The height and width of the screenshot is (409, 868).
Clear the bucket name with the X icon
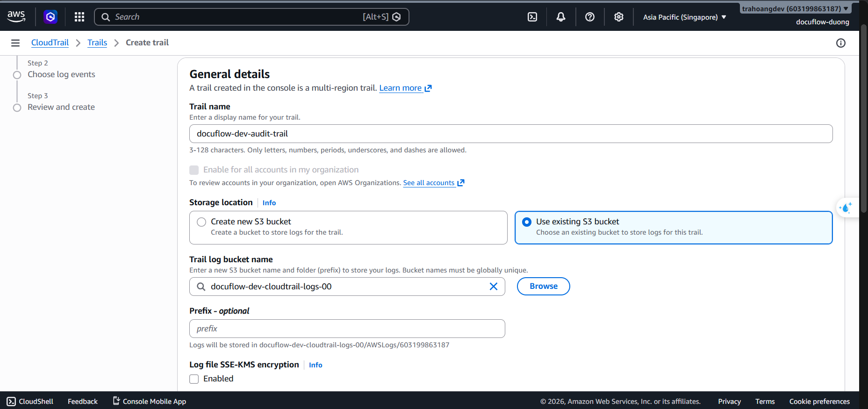point(494,287)
